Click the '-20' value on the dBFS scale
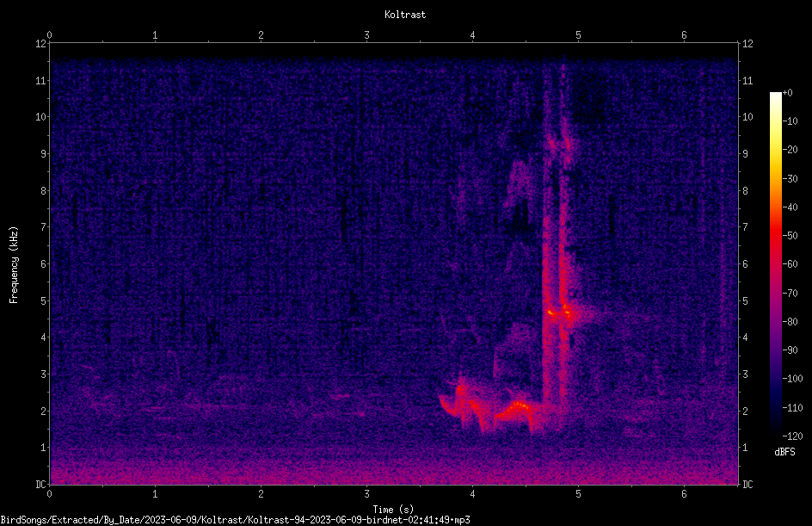The image size is (812, 526). point(790,149)
